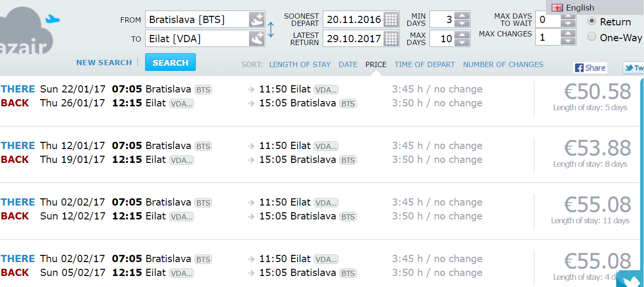Viewport: 644px width, 287px height.
Task: Decrease the Max Days value
Action: click(462, 43)
